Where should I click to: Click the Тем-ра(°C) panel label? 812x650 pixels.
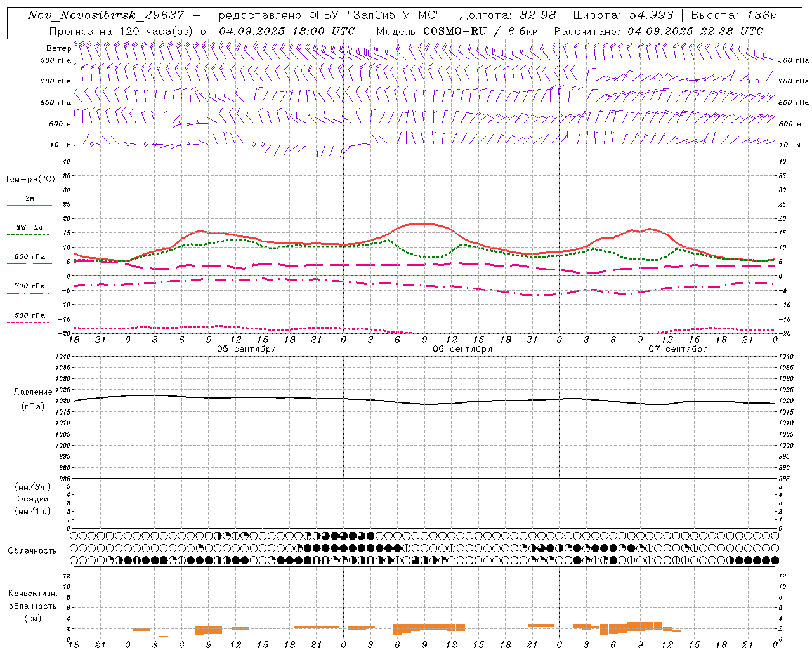(30, 180)
